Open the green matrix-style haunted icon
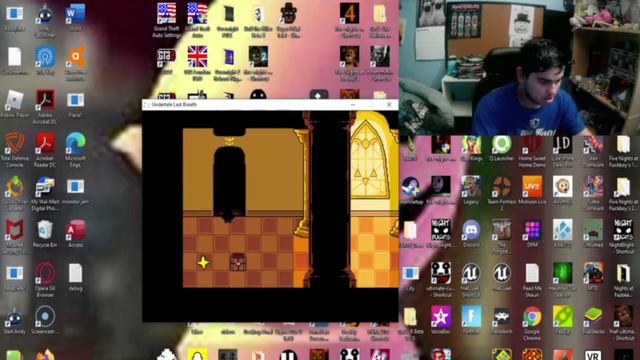 [x=563, y=273]
